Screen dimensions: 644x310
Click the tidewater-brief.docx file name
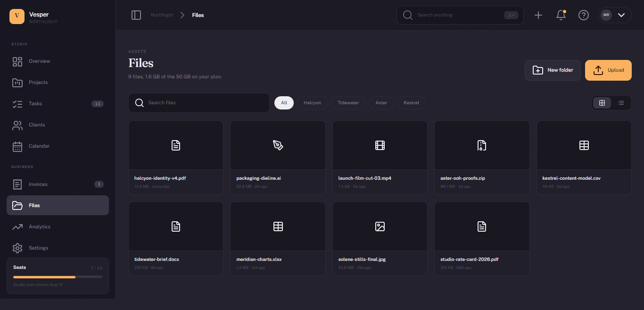157,260
